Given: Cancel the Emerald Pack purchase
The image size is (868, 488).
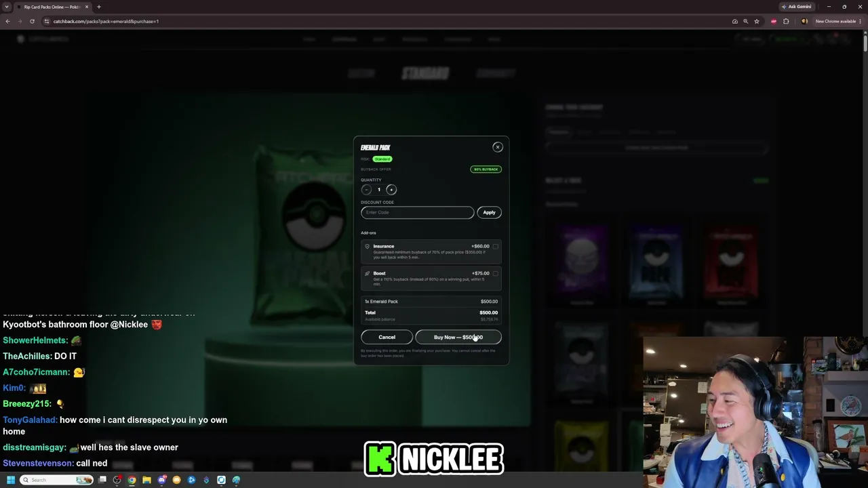Looking at the screenshot, I should click(387, 337).
